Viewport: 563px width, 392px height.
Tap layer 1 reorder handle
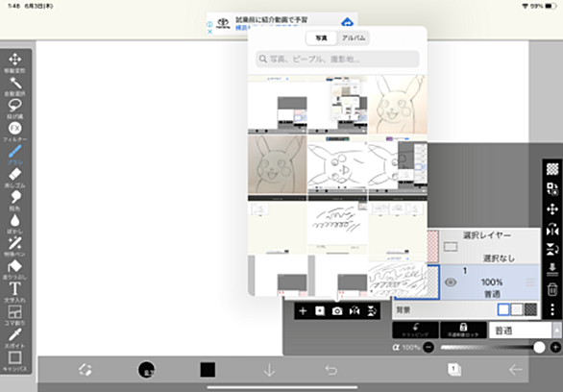(x=530, y=282)
